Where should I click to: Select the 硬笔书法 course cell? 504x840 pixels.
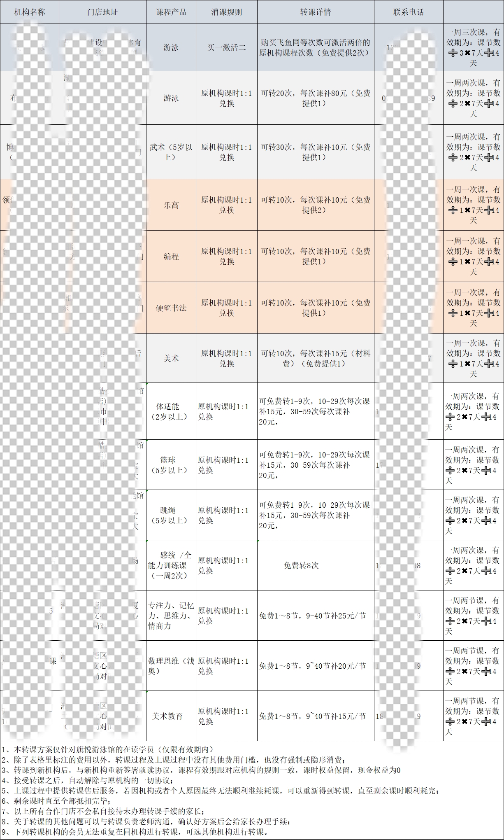point(171,308)
